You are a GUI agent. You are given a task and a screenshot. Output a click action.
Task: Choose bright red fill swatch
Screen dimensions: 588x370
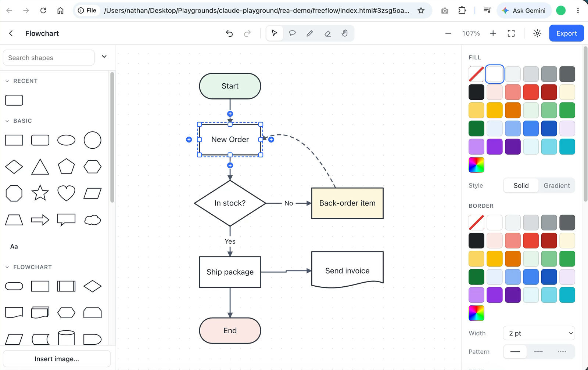pyautogui.click(x=531, y=92)
